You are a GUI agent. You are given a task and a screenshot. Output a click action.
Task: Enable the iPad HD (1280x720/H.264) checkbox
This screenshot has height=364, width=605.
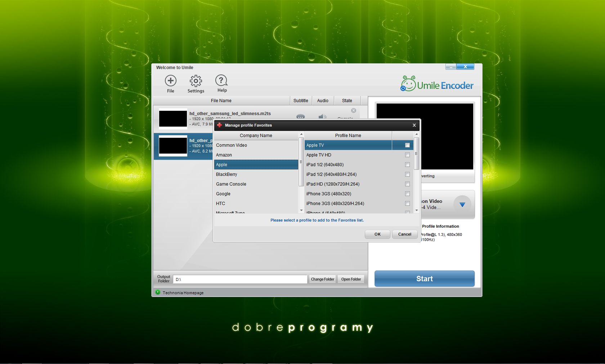407,184
